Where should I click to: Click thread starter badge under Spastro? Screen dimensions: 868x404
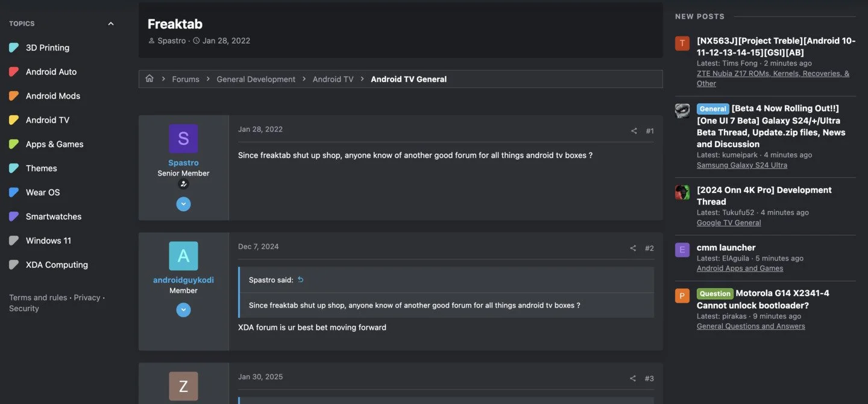tap(183, 185)
